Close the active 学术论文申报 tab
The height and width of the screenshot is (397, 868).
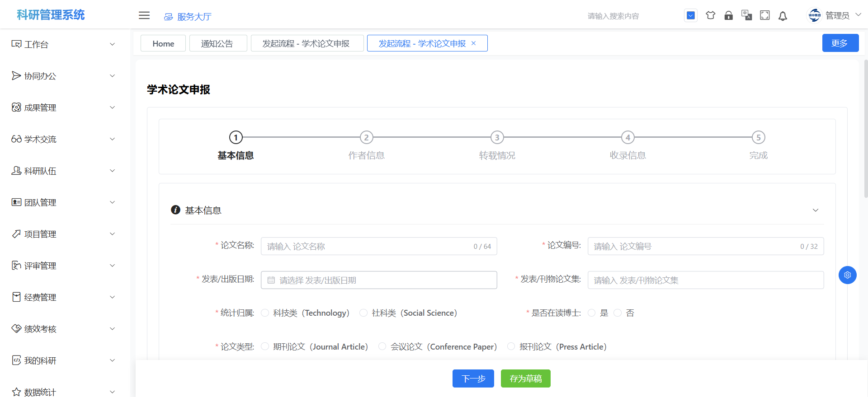coord(474,43)
